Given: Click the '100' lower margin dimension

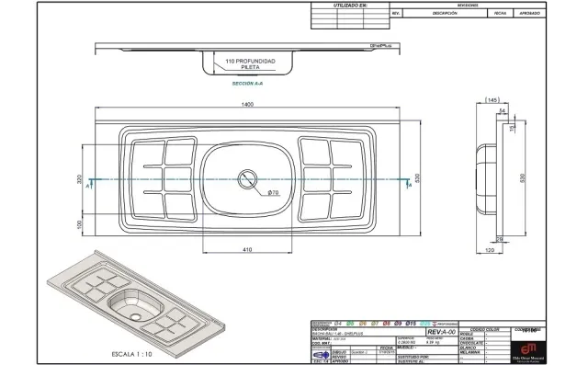Looking at the screenshot, I should tap(79, 224).
